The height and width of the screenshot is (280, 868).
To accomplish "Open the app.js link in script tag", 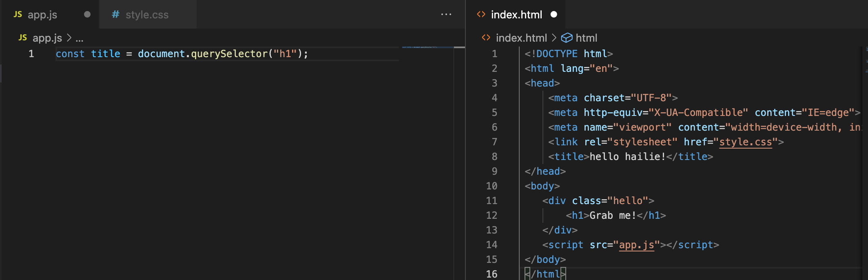I will click(637, 245).
